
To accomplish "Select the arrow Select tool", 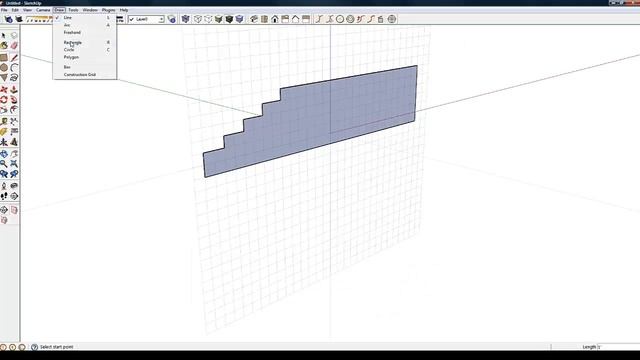I will pyautogui.click(x=4, y=36).
